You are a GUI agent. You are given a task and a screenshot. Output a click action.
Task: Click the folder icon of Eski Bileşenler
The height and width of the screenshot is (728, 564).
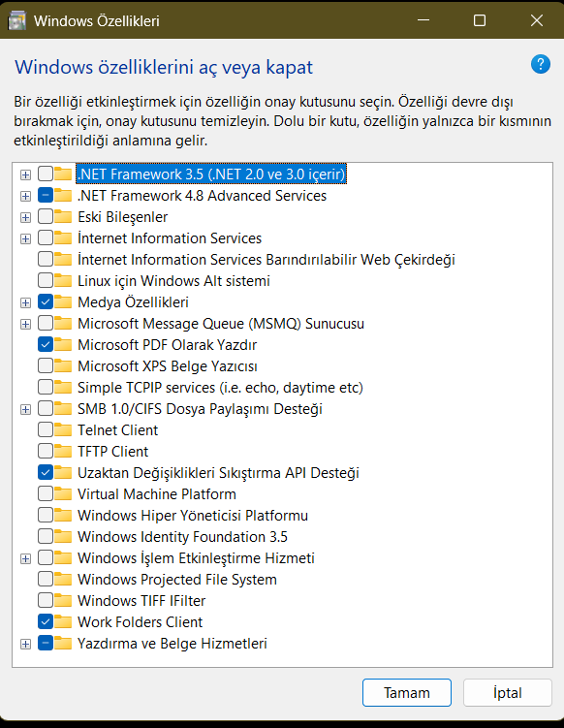[63, 216]
